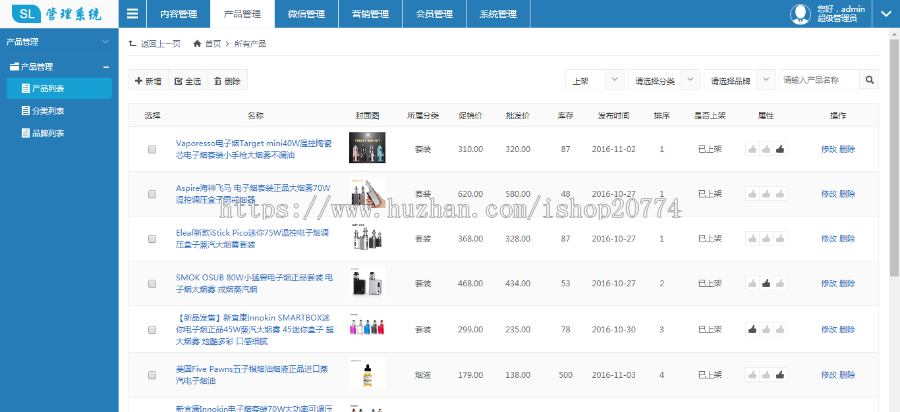Click the admin user avatar icon
Screen dimensions: 900x412
[x=801, y=14]
